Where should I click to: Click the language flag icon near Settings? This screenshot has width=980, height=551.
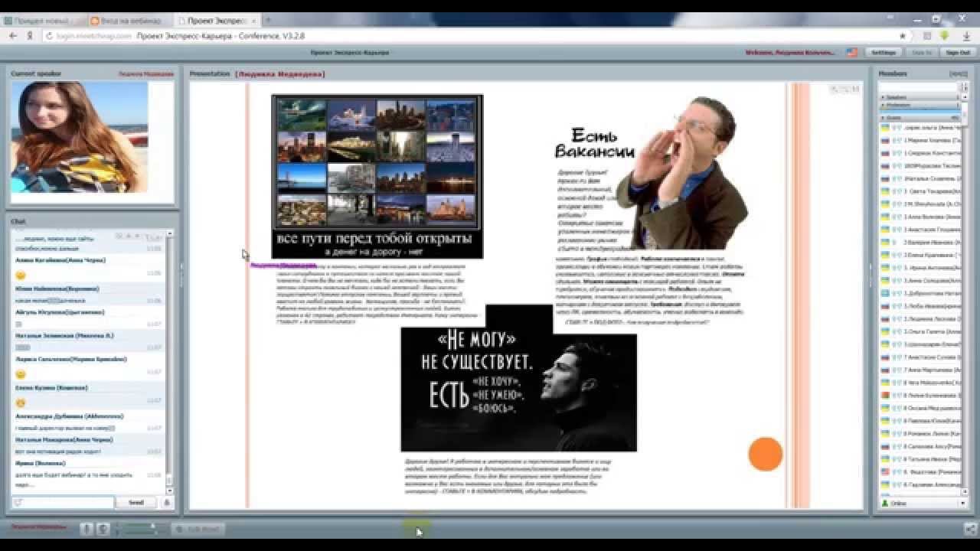pos(852,53)
